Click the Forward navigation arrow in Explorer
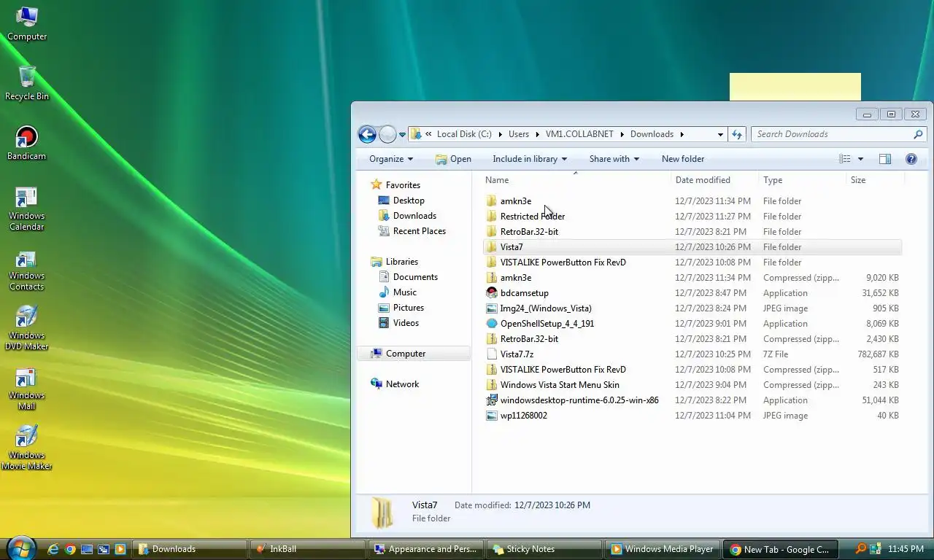 [387, 134]
